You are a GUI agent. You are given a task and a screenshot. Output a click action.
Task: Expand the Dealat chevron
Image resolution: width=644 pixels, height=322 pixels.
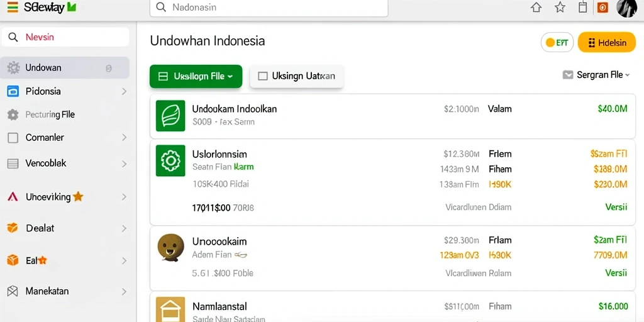point(124,228)
